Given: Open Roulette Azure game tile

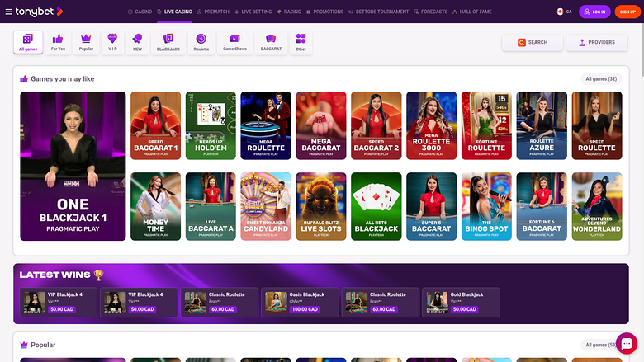Looking at the screenshot, I should pos(542,125).
